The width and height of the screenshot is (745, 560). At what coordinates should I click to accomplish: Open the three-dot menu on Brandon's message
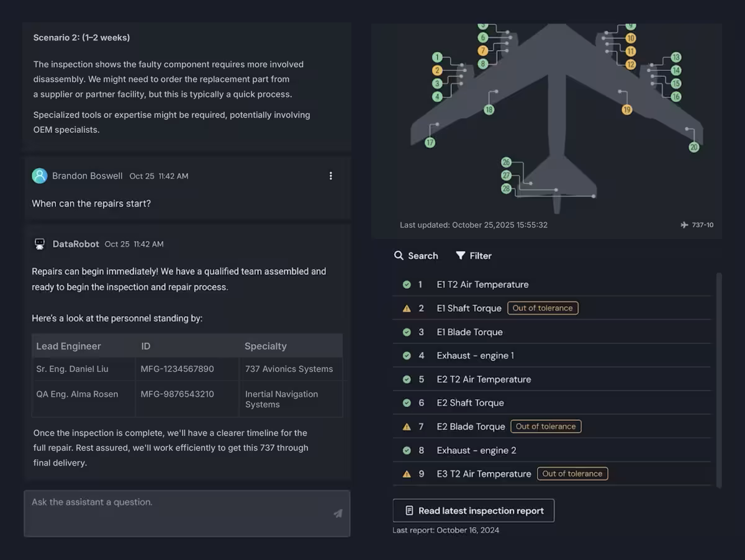pyautogui.click(x=330, y=176)
